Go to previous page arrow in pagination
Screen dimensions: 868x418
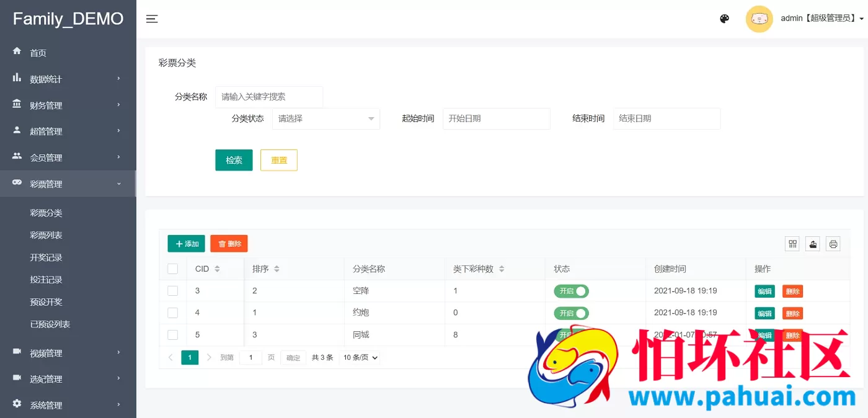click(170, 357)
